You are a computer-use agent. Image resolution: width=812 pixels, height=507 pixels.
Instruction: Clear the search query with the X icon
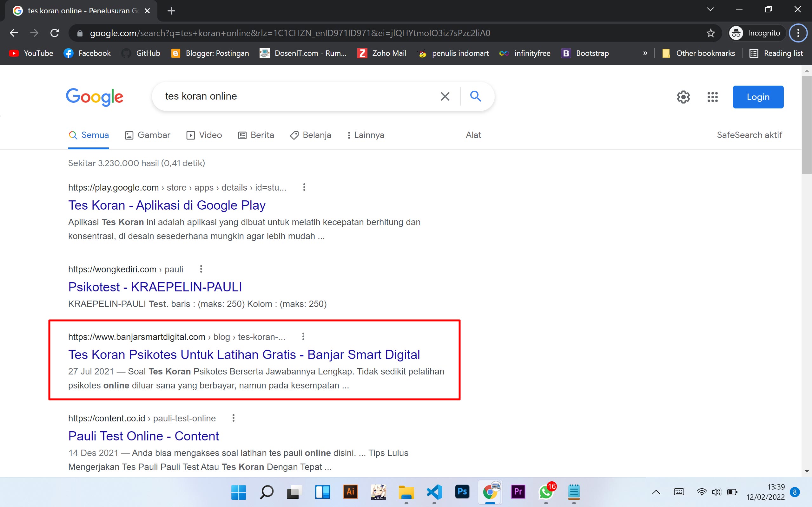445,96
